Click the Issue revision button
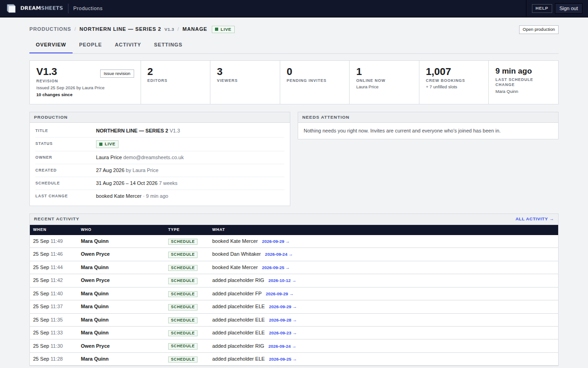588x368 pixels. click(117, 74)
